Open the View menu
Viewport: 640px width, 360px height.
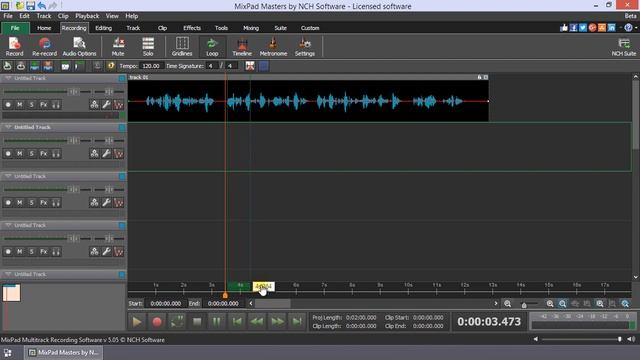point(112,16)
